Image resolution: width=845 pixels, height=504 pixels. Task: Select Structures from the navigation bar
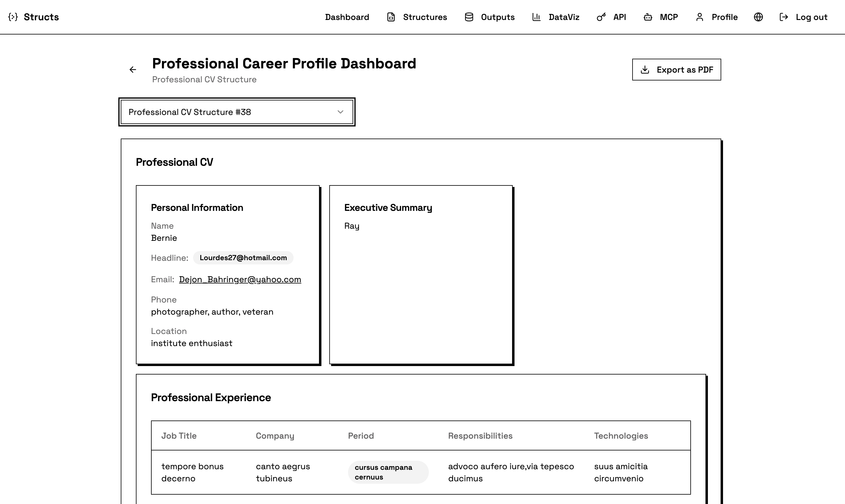[x=425, y=17]
